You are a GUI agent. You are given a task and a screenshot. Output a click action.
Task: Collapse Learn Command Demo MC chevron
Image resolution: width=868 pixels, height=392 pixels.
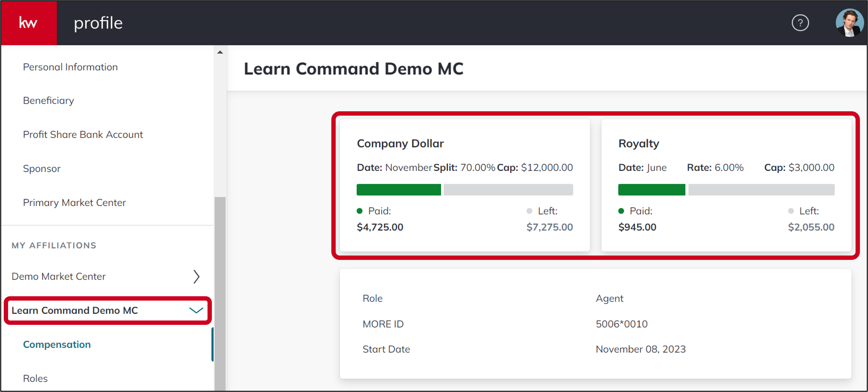coord(196,310)
